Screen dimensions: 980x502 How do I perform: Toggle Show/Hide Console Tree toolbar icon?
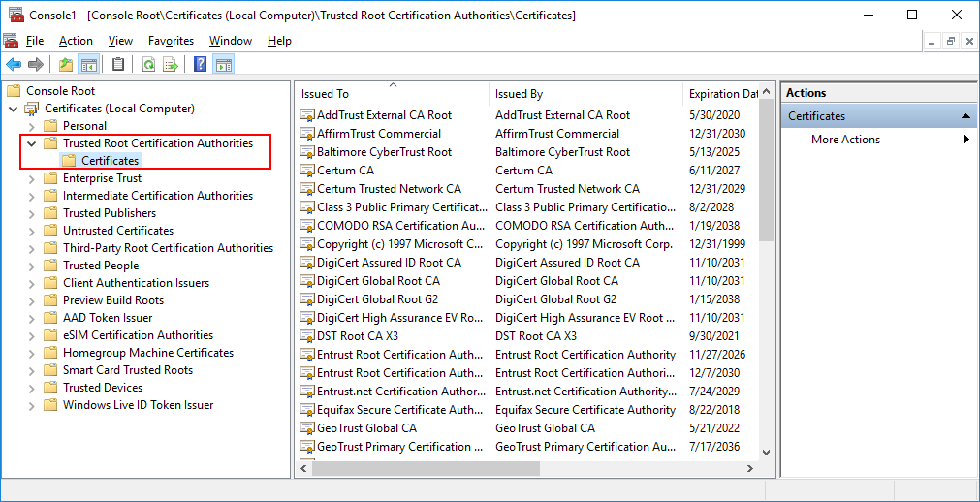89,64
